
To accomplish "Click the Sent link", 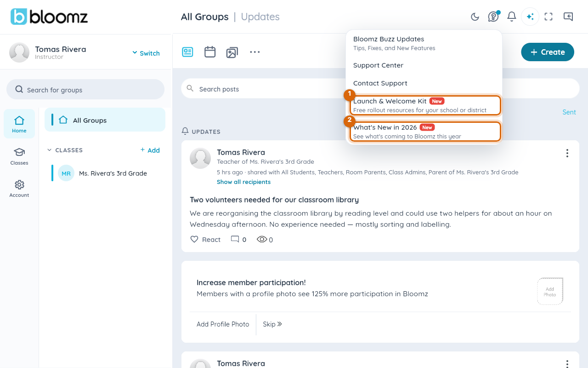I will 569,112.
